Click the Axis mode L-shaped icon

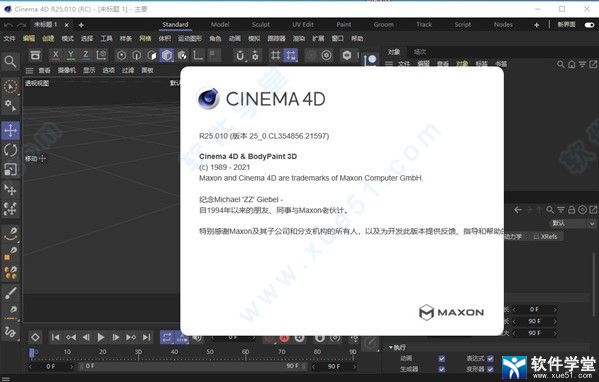coord(198,55)
